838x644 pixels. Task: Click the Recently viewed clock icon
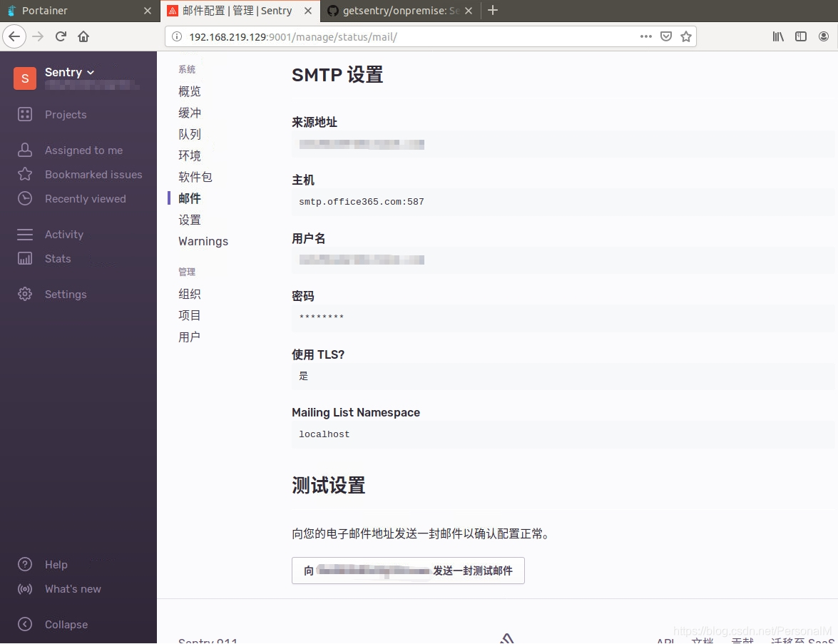point(24,198)
